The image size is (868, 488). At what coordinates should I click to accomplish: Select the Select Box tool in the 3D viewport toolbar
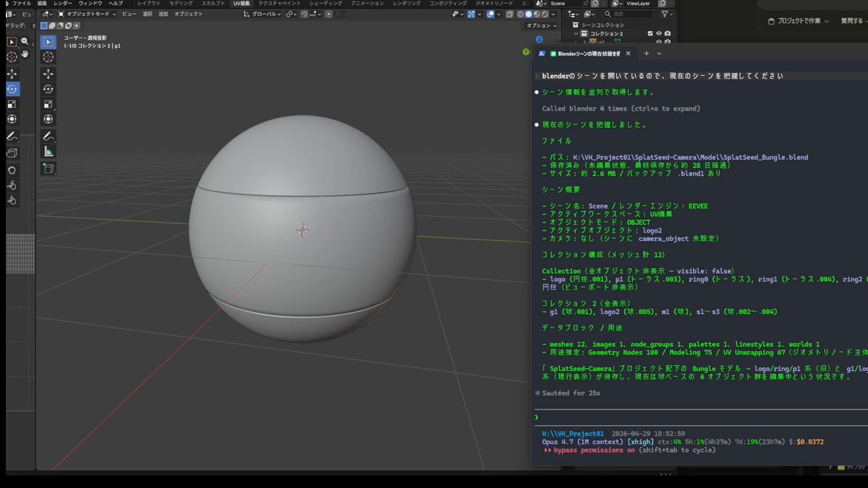tap(48, 41)
